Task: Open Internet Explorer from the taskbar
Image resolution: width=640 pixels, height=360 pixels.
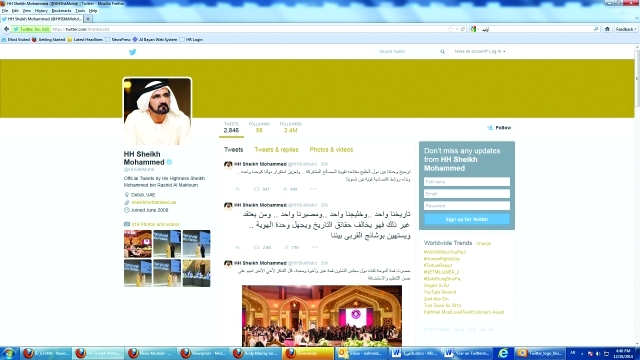Action: click(503, 353)
